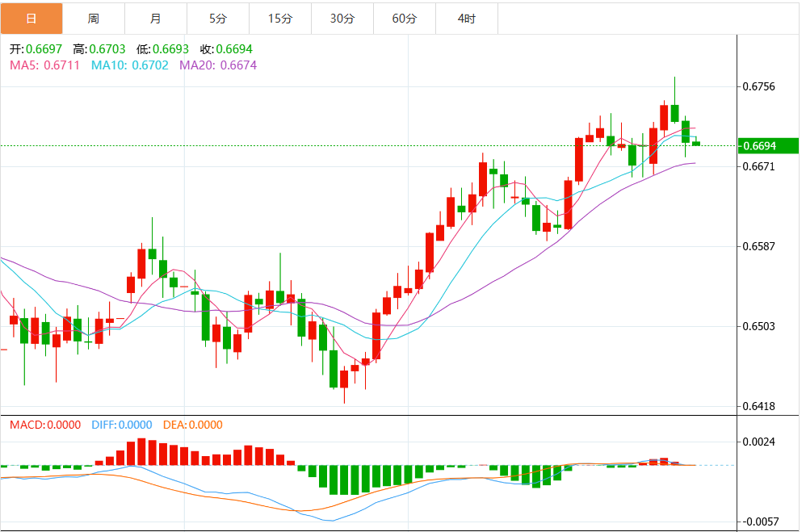Click the -0.0057 MACD axis label
Viewport: 806px width, 532px height.
tap(761, 522)
